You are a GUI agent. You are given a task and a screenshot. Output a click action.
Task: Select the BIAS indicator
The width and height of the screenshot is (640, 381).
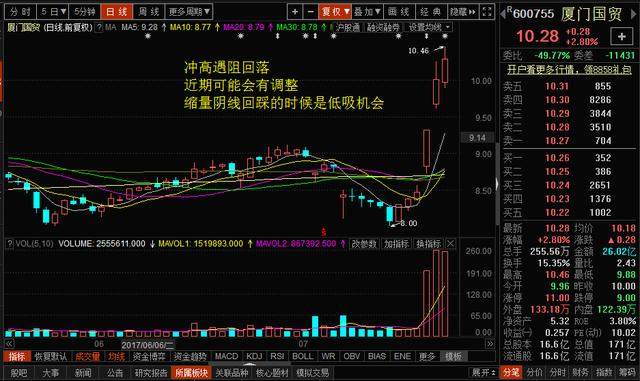377,356
